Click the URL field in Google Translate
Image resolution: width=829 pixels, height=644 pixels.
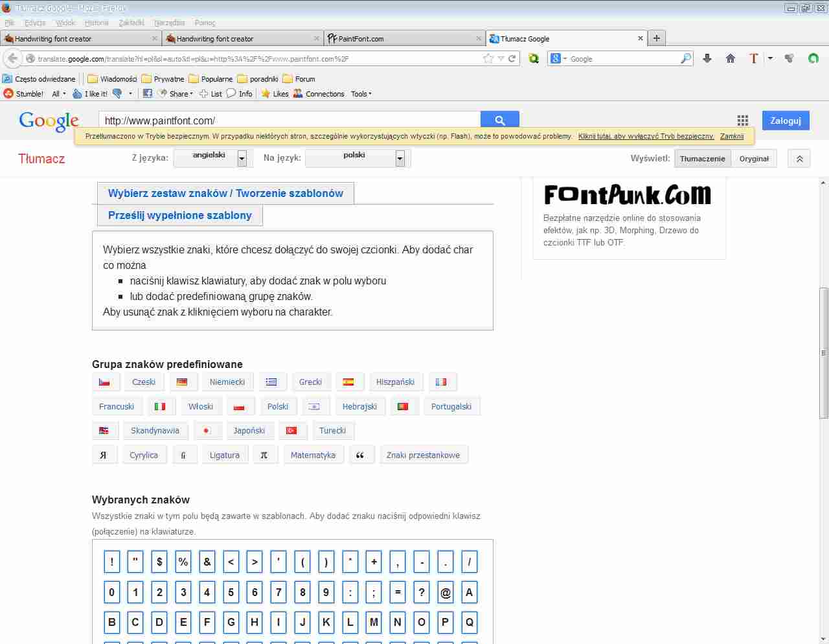point(289,121)
